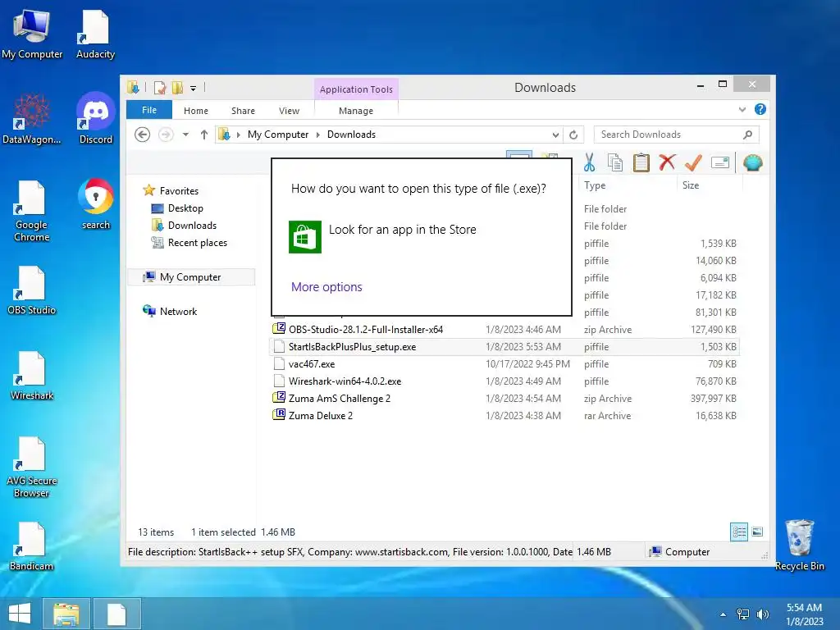Select My Computer in navigation pane

tap(190, 277)
